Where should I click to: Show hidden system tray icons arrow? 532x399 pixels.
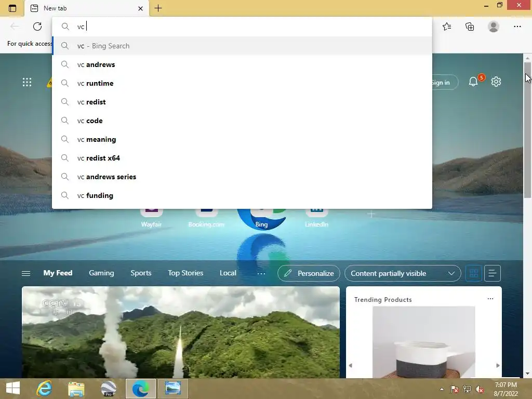[442, 389]
